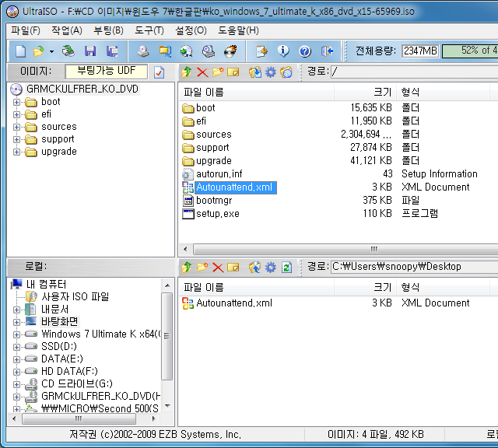Click the local tree vertical scrollbar thumb
This screenshot has width=498, height=448.
[167, 336]
